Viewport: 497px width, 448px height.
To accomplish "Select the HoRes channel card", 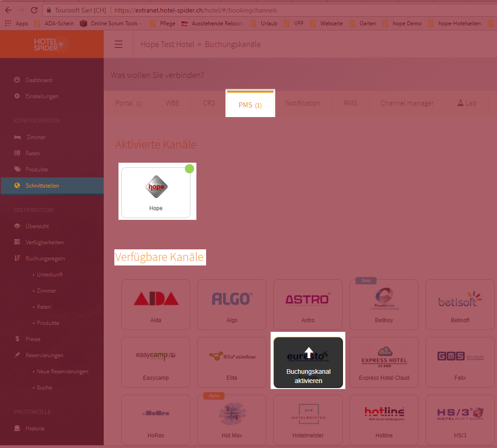I will tap(156, 420).
